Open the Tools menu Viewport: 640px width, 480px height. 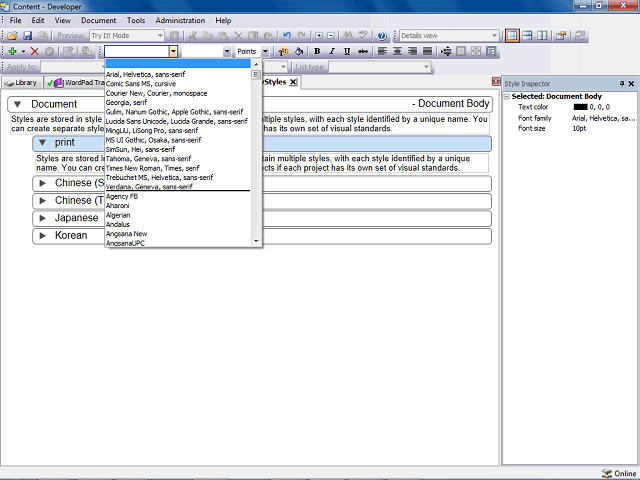(x=136, y=20)
